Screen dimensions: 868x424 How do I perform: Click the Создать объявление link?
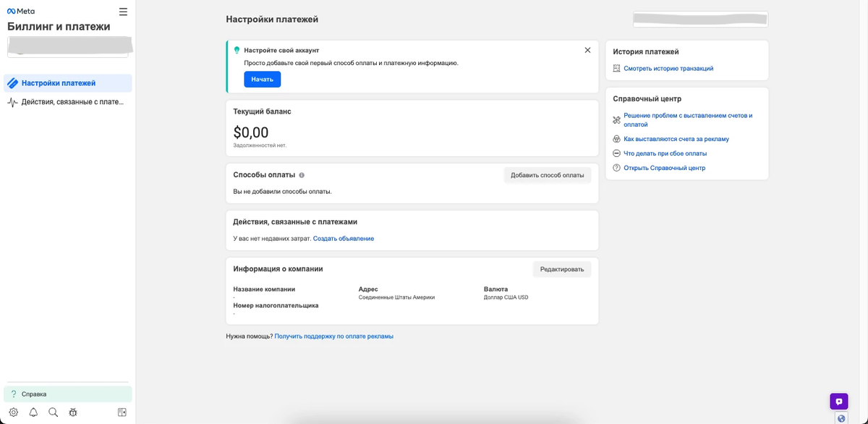click(x=344, y=239)
